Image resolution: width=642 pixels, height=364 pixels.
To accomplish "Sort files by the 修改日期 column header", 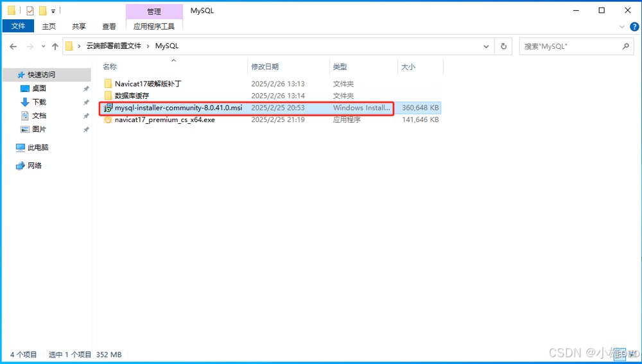I will (265, 67).
